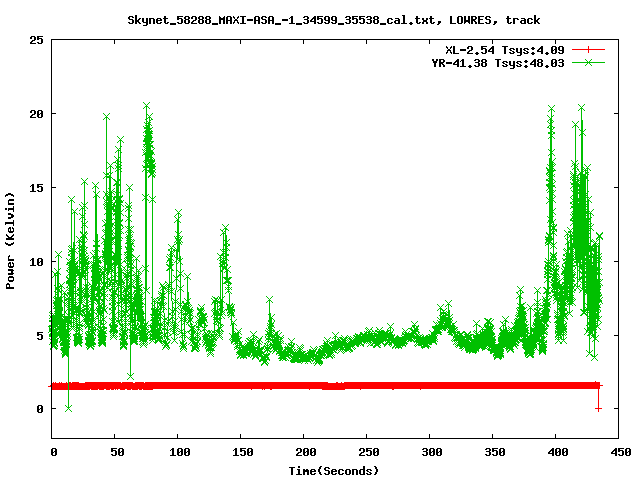Click the y-axis tick label 20
Viewport: 640px width, 480px height.
[36, 114]
